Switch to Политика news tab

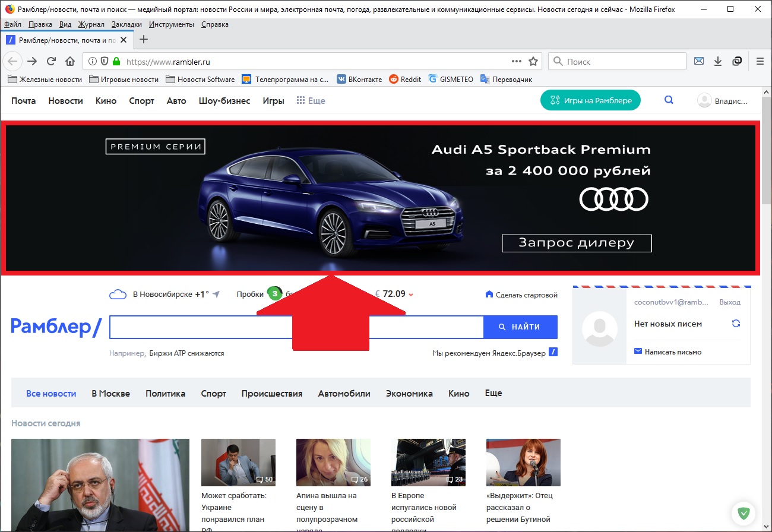[x=165, y=393]
